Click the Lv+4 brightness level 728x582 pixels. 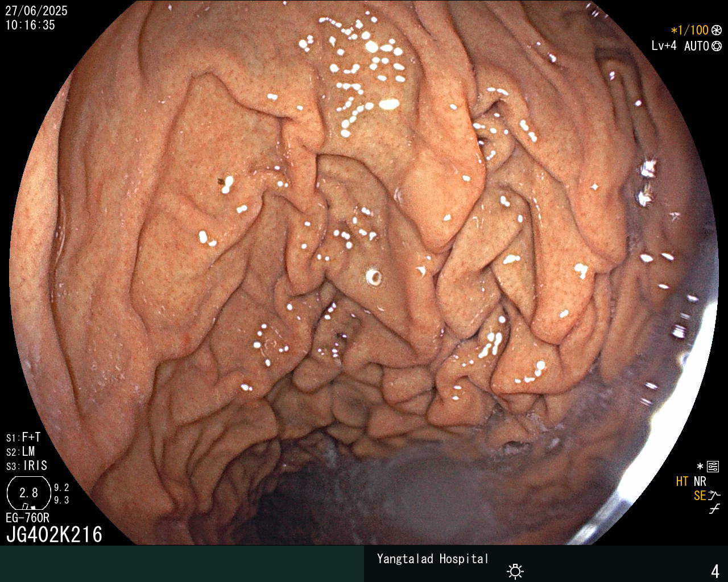[x=664, y=46]
